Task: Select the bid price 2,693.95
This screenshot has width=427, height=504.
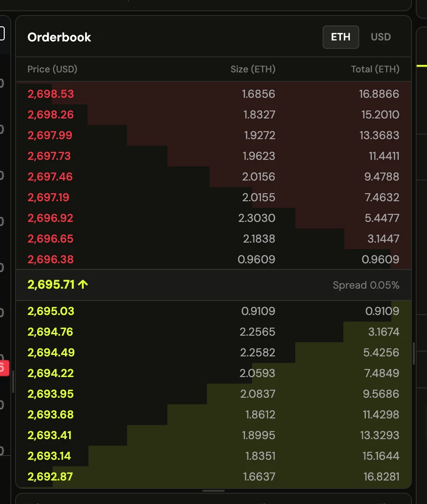Action: [x=51, y=394]
